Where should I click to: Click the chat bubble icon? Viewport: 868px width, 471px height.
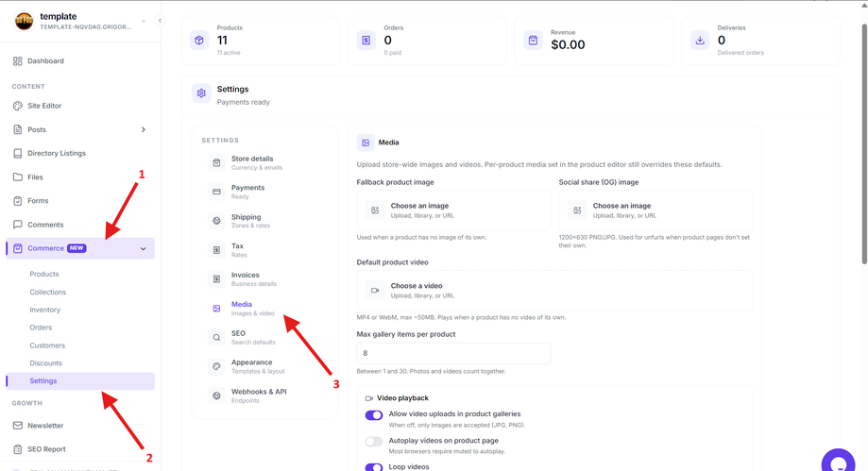838,462
